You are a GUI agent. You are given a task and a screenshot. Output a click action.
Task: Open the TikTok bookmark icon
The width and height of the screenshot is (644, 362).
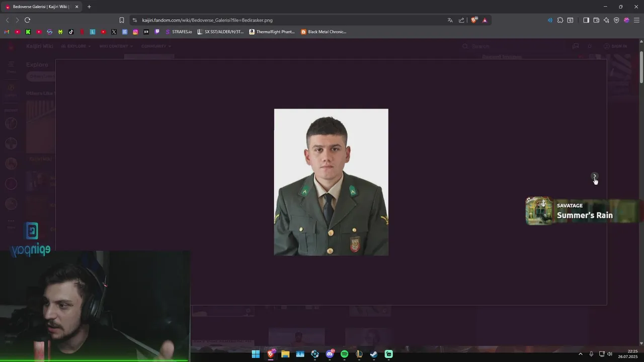tap(71, 32)
